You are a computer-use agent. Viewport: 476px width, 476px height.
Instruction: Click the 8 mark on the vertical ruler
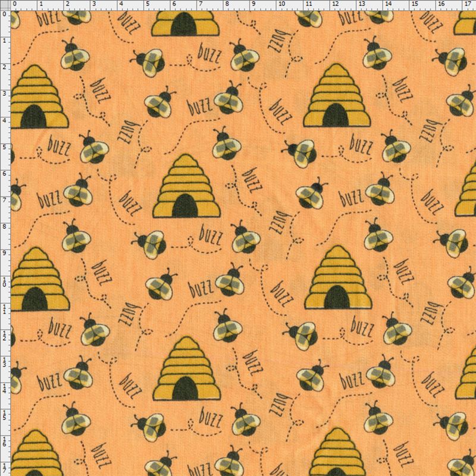(x=4, y=227)
